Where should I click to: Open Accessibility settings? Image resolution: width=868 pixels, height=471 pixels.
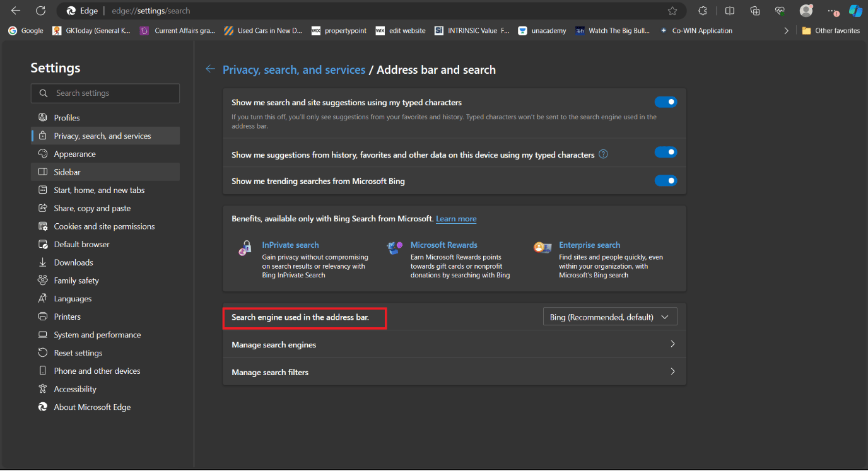(x=105, y=389)
